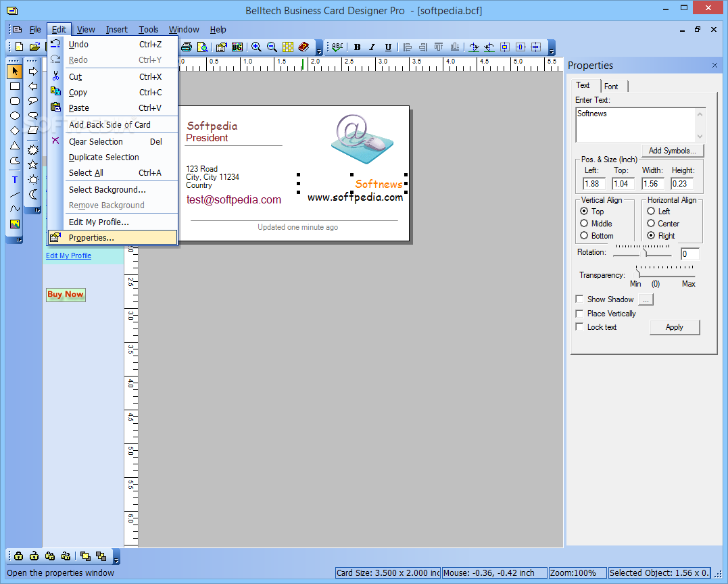Screen dimensions: 728x584
Task: Select the arrow pointer tool
Action: coord(15,71)
